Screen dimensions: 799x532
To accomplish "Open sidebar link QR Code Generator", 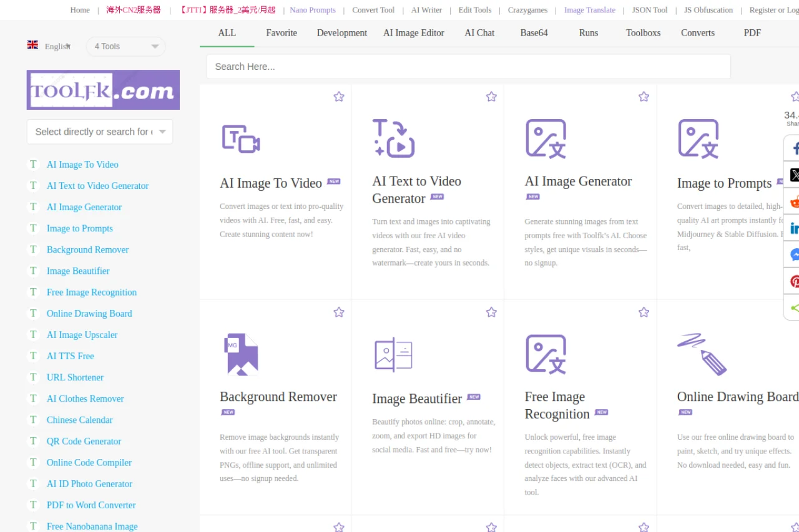I will click(84, 441).
